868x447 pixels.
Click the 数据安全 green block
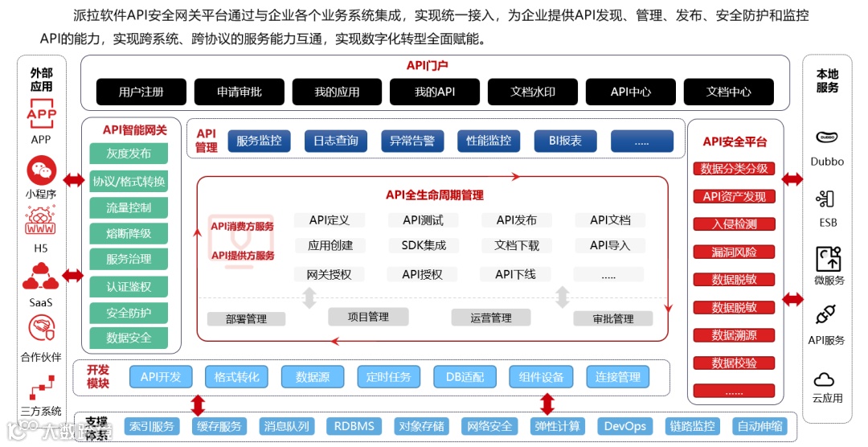pos(129,338)
